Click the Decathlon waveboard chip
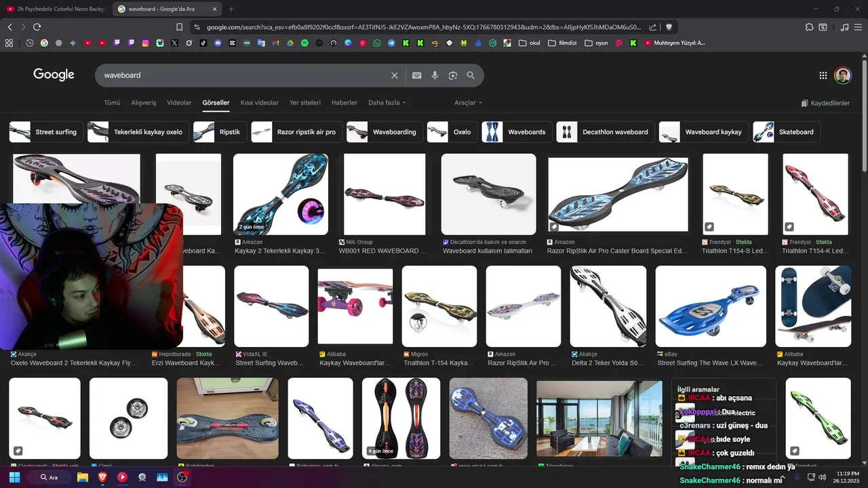The image size is (868, 488). point(606,132)
